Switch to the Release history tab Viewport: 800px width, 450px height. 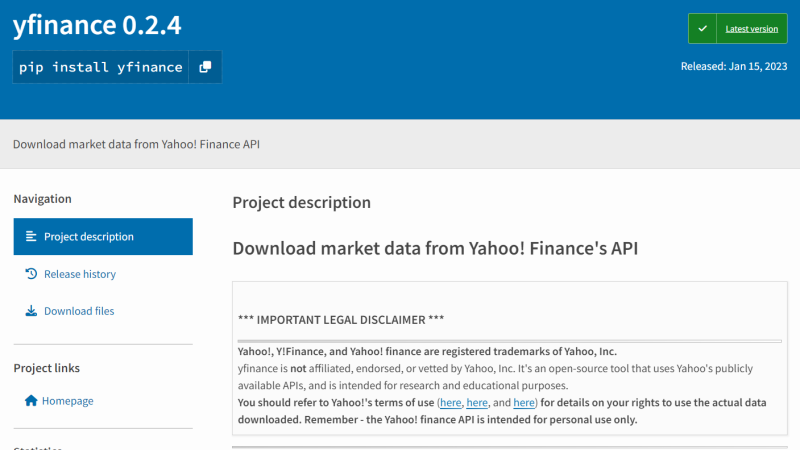(x=80, y=274)
